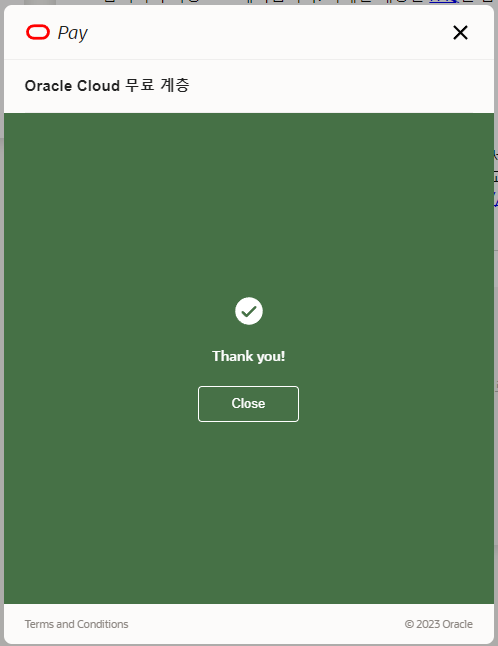Select the "Thank you!" message text
Viewport: 498px width, 646px height.
248,356
